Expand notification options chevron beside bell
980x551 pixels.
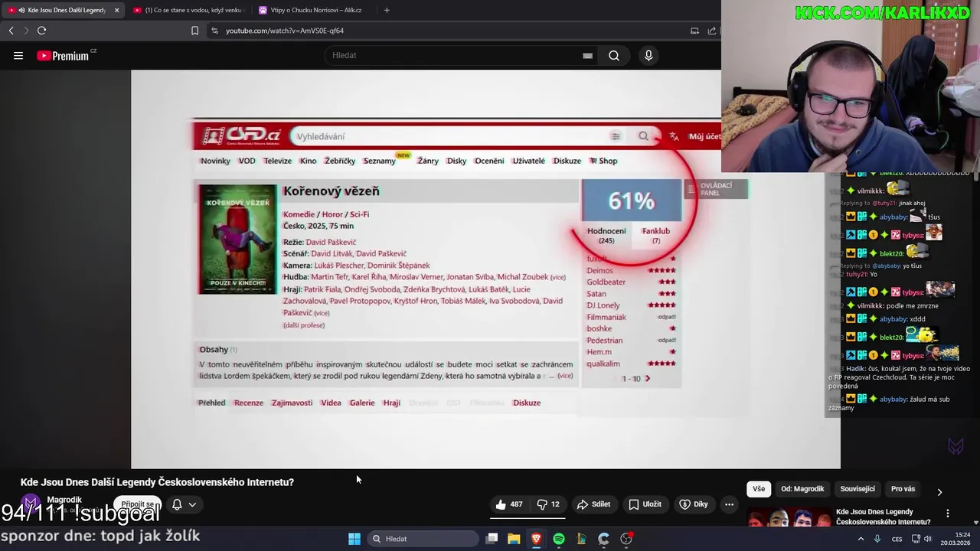click(192, 504)
